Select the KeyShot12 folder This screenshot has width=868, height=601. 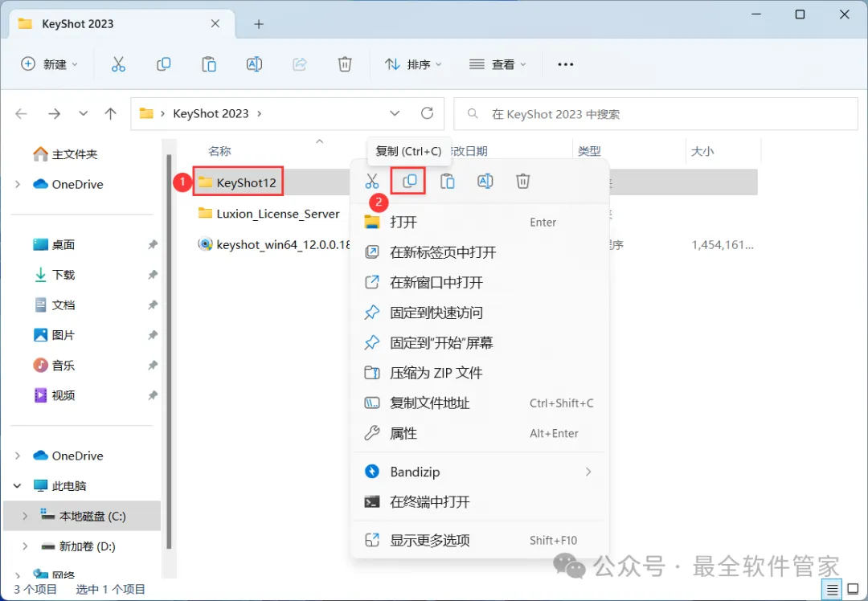239,182
